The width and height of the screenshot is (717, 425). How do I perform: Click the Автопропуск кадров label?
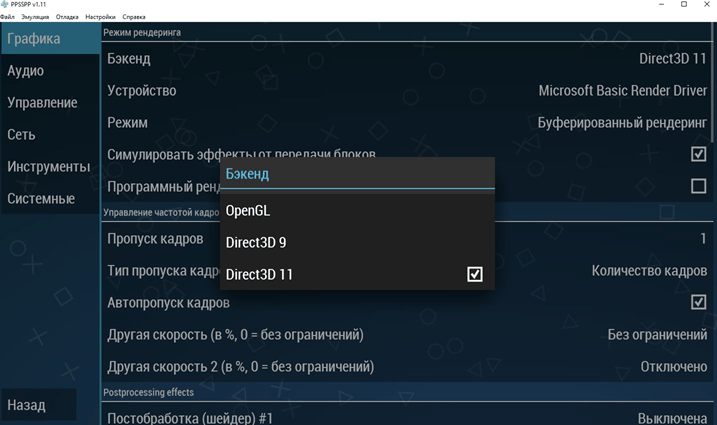(x=168, y=303)
